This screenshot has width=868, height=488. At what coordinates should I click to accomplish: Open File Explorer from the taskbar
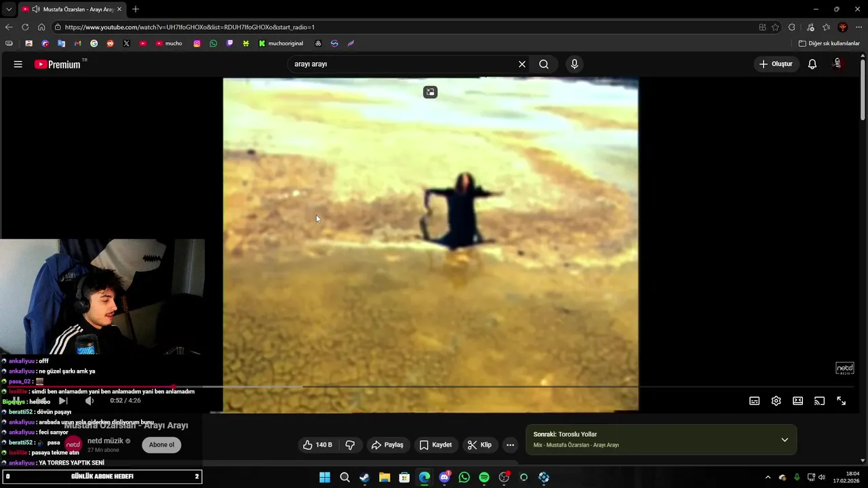click(x=384, y=477)
